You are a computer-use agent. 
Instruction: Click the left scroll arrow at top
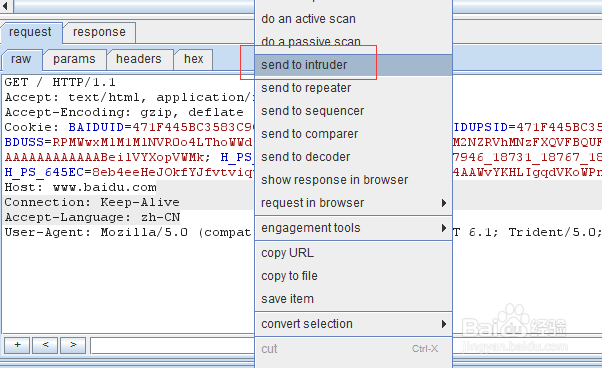(5, 6)
